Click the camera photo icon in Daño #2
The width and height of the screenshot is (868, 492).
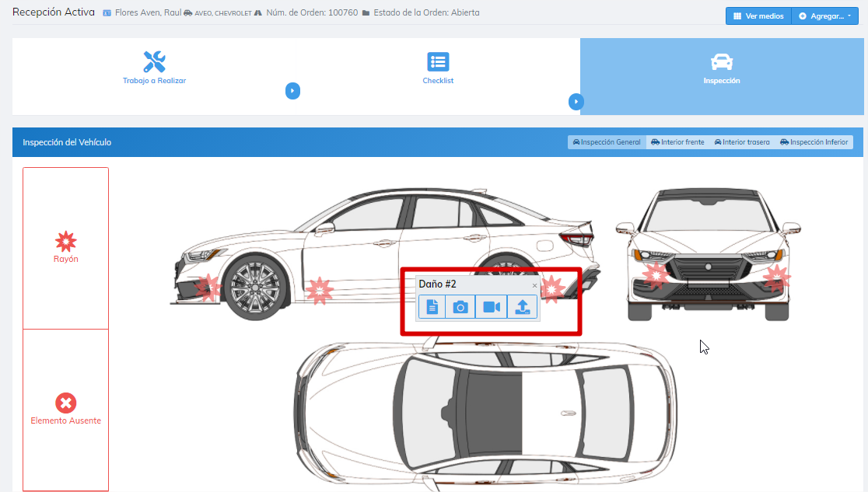tap(460, 307)
